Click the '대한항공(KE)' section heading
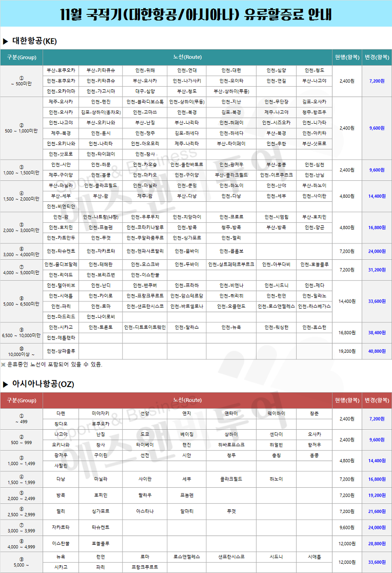The height and width of the screenshot is (573, 392). coord(35,41)
